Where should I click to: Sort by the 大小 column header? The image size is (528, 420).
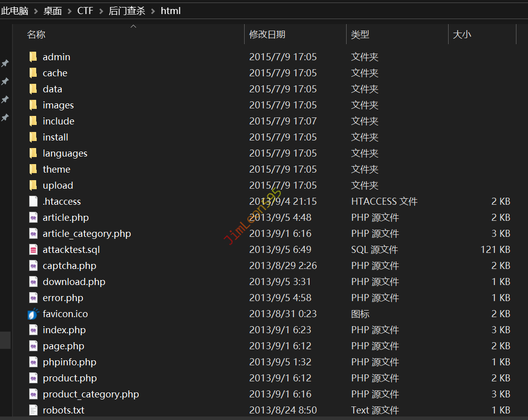[462, 35]
